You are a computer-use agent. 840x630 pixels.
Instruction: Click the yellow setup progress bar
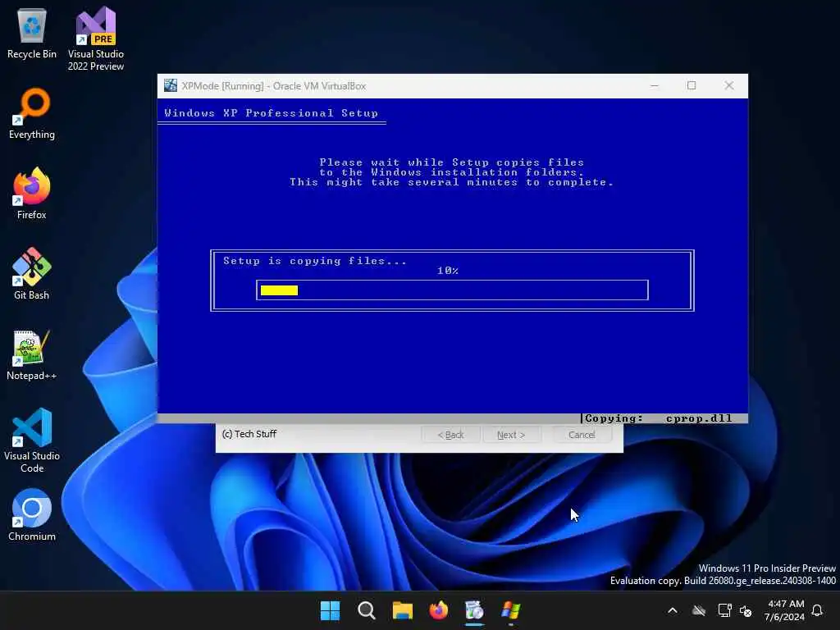pyautogui.click(x=279, y=290)
